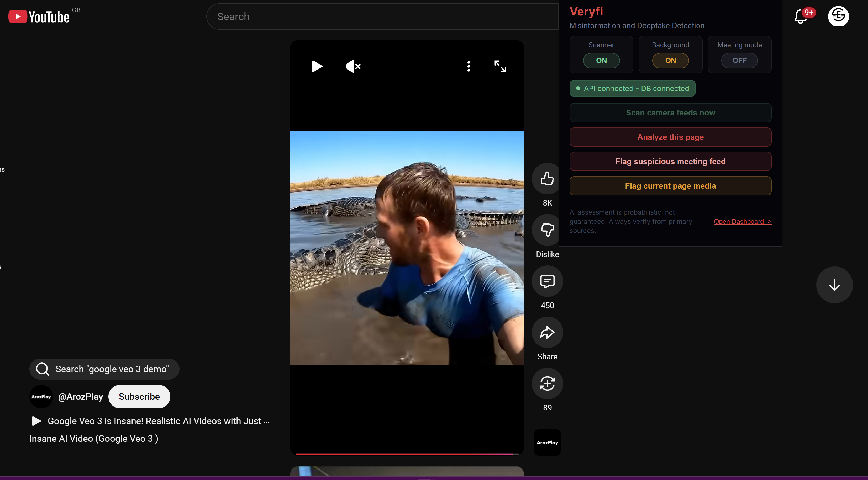Unmute the video with the speaker icon
The image size is (868, 480).
(353, 66)
